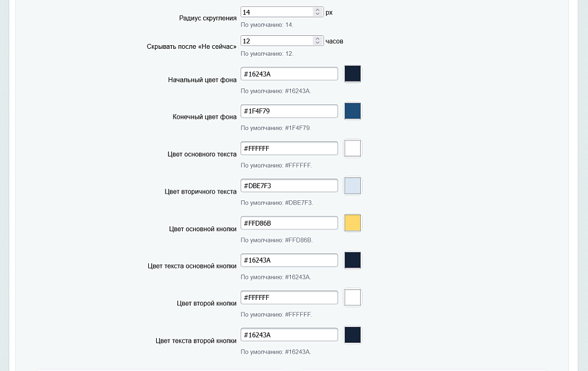588x371 pixels.
Task: Adjust the hours stepper next to часов
Action: [317, 41]
